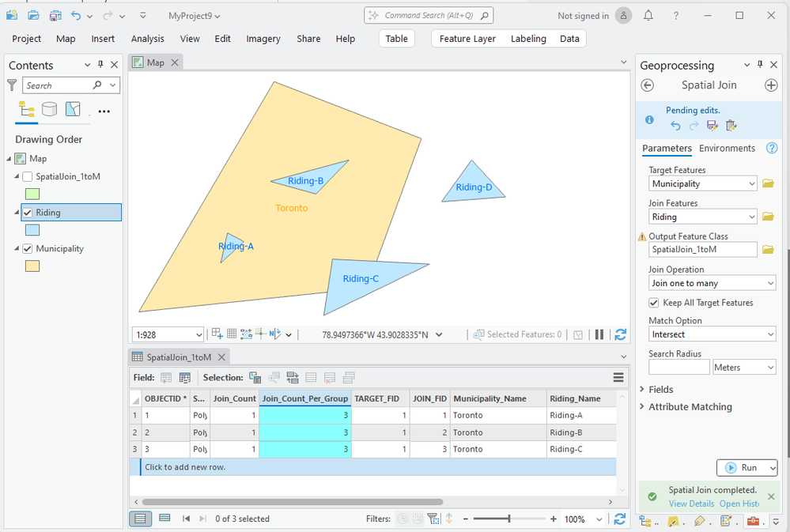Click the Undo arrow in title bar
This screenshot has width=790, height=532.
point(76,16)
